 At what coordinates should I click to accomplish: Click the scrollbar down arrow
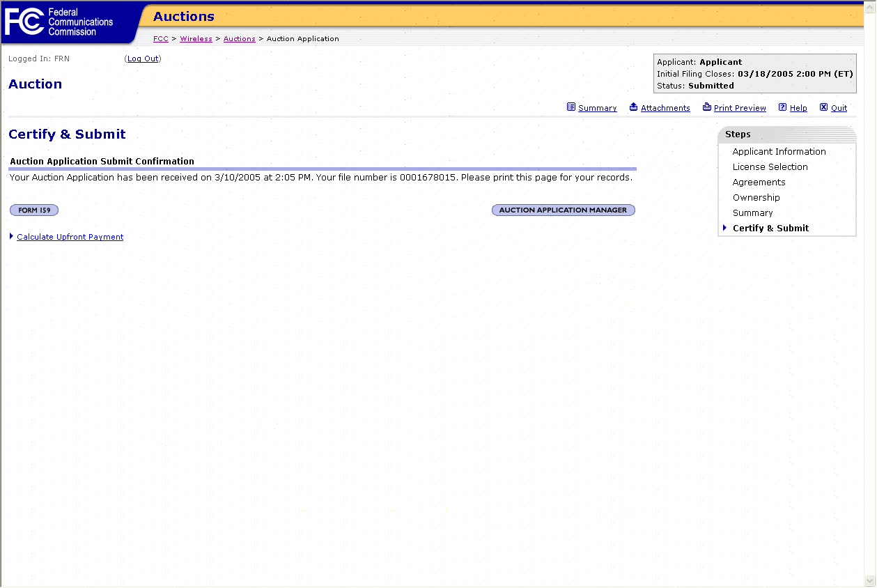pyautogui.click(x=870, y=580)
